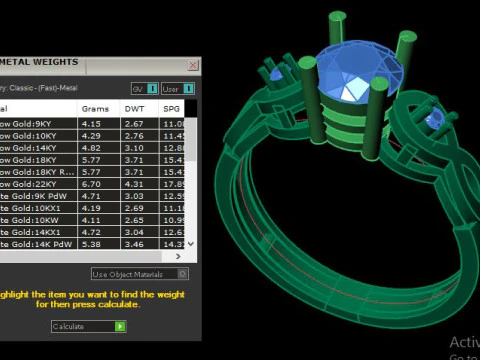Click the horizontal scrollbar track below table
Image resolution: width=480 pixels, height=360 pixels.
tap(81, 256)
